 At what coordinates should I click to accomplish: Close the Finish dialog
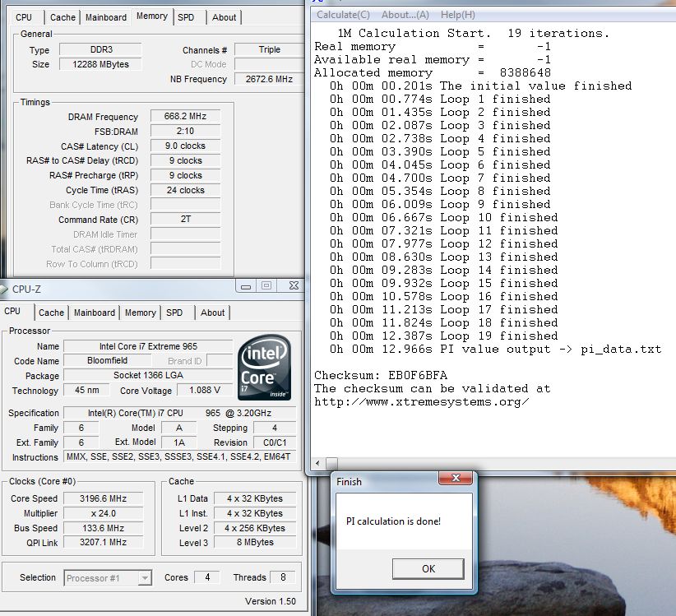tap(456, 478)
